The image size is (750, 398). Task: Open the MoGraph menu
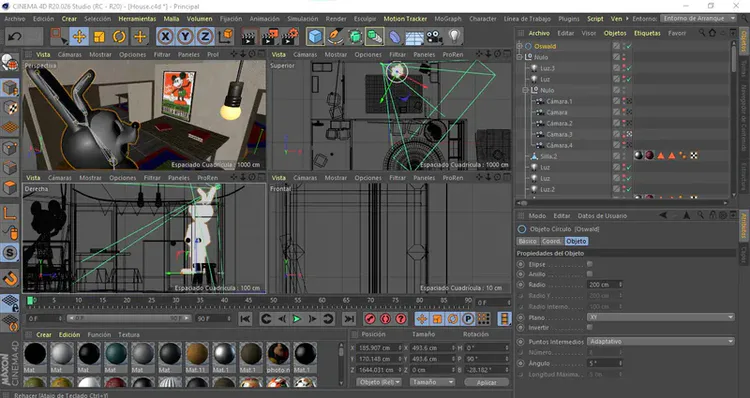(448, 19)
